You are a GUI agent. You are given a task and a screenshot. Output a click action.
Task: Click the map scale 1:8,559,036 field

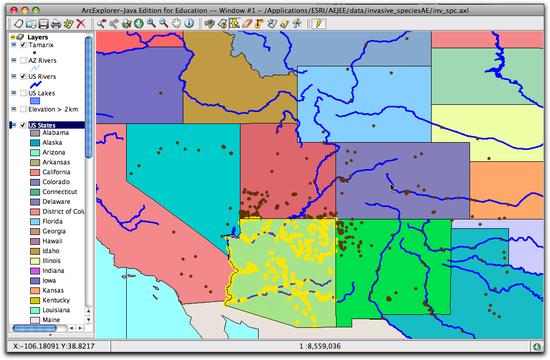(x=320, y=346)
